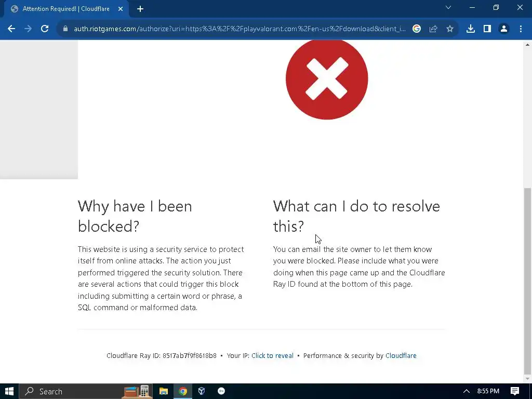Open Chrome downloads tray
This screenshot has width=532, height=399.
[x=471, y=29]
